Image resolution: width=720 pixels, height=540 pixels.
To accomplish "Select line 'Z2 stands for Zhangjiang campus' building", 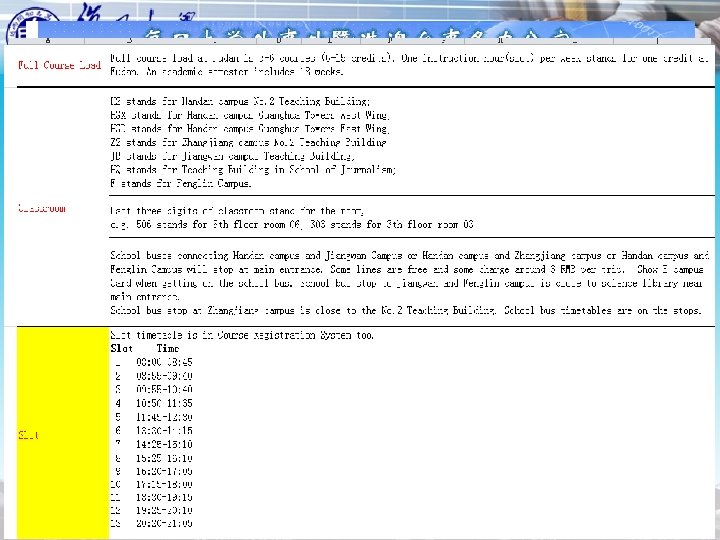I will click(x=248, y=142).
